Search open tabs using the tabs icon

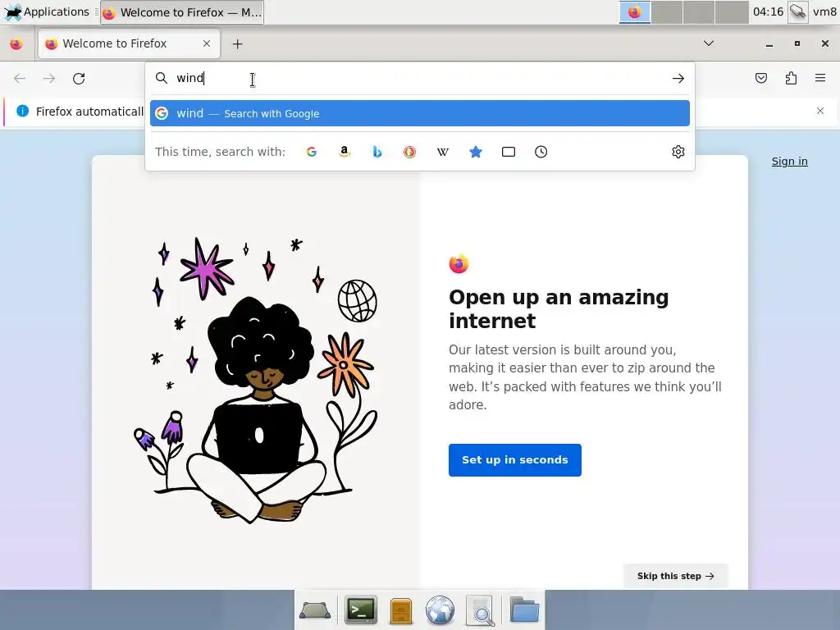[509, 152]
